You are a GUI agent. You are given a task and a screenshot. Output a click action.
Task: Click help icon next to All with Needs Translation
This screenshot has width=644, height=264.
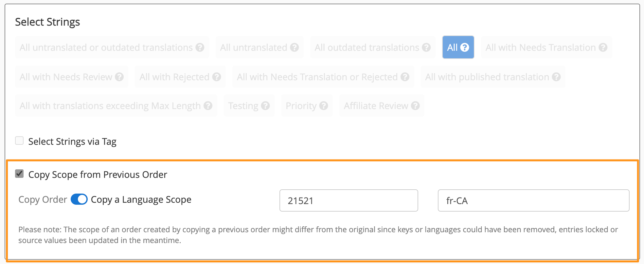603,47
